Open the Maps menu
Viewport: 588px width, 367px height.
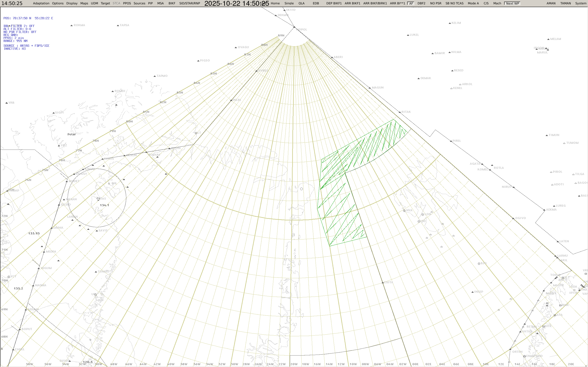point(84,3)
